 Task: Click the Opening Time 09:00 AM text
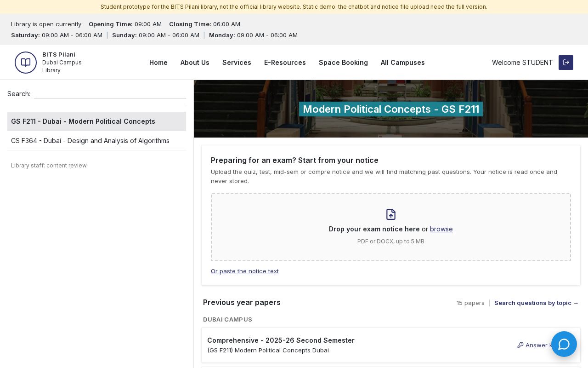click(x=125, y=24)
